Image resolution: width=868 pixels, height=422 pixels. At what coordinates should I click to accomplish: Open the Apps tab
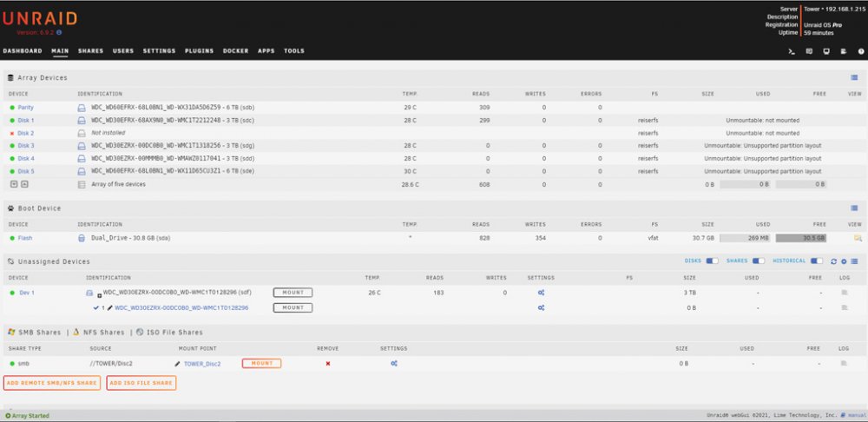click(266, 51)
